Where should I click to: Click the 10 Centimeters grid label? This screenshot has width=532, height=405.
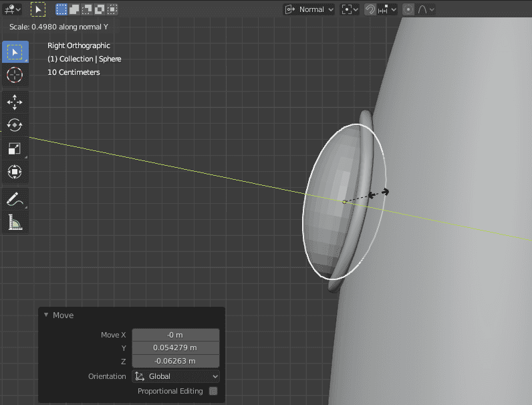pyautogui.click(x=74, y=72)
